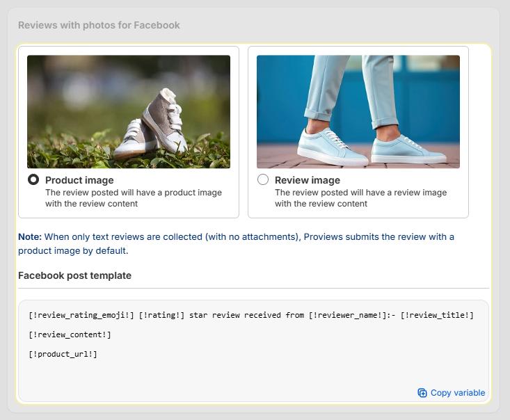Select the Review image radio button
The height and width of the screenshot is (420, 510).
[263, 179]
